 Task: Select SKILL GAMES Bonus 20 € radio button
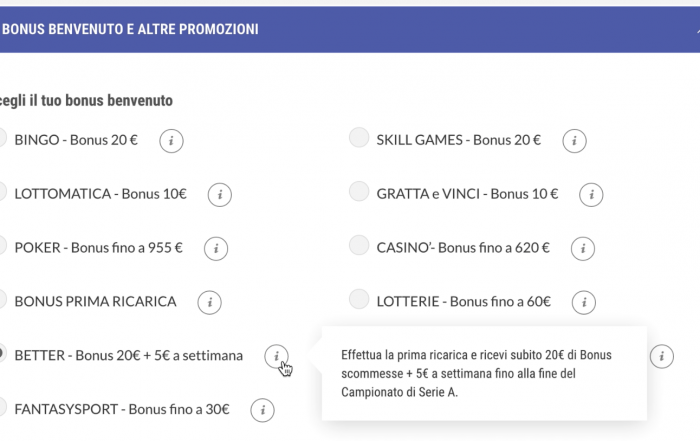359,137
